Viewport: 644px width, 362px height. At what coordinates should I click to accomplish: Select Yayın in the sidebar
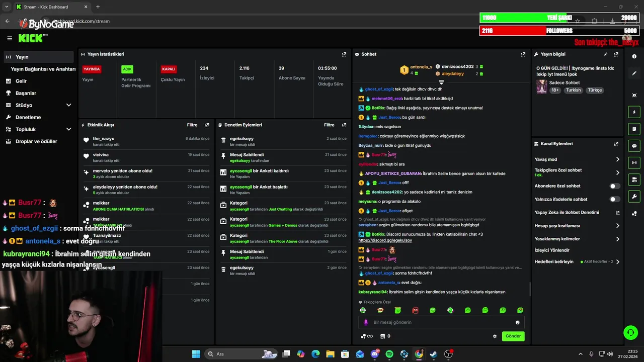click(38, 57)
